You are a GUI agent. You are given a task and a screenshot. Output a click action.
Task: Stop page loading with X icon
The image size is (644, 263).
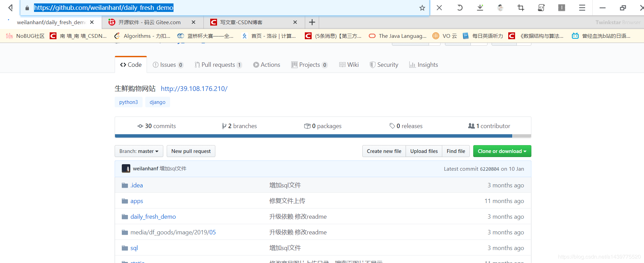pyautogui.click(x=439, y=7)
